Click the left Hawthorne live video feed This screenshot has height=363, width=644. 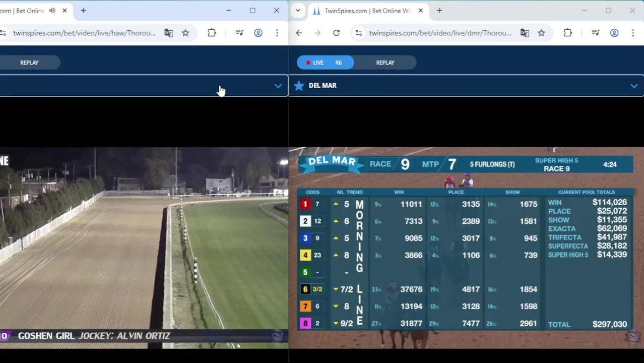144,248
